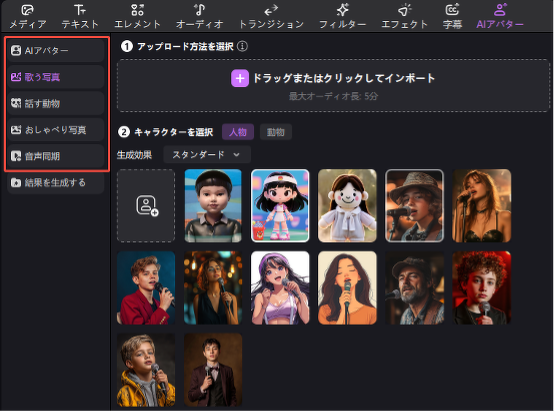Viewport: 554px width, 412px height.
Task: Open the 字幕 tab
Action: [x=452, y=16]
